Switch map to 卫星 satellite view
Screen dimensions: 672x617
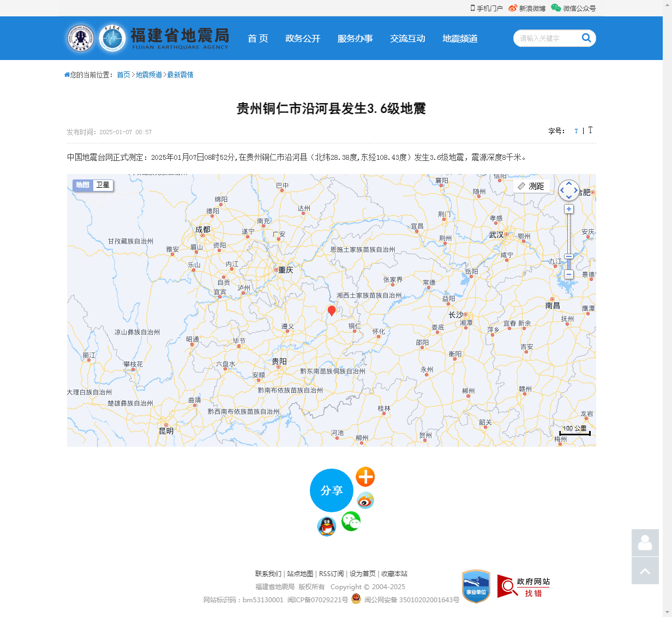point(103,185)
